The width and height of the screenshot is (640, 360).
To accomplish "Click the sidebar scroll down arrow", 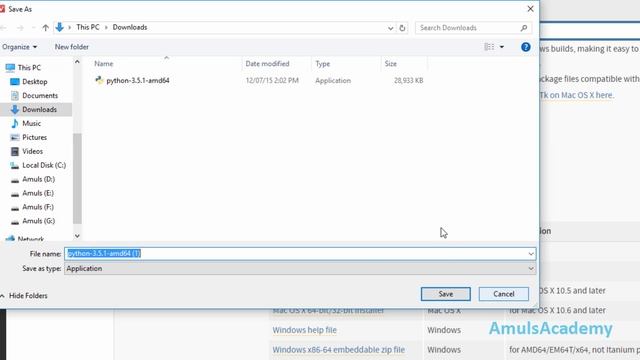I will tap(77, 236).
